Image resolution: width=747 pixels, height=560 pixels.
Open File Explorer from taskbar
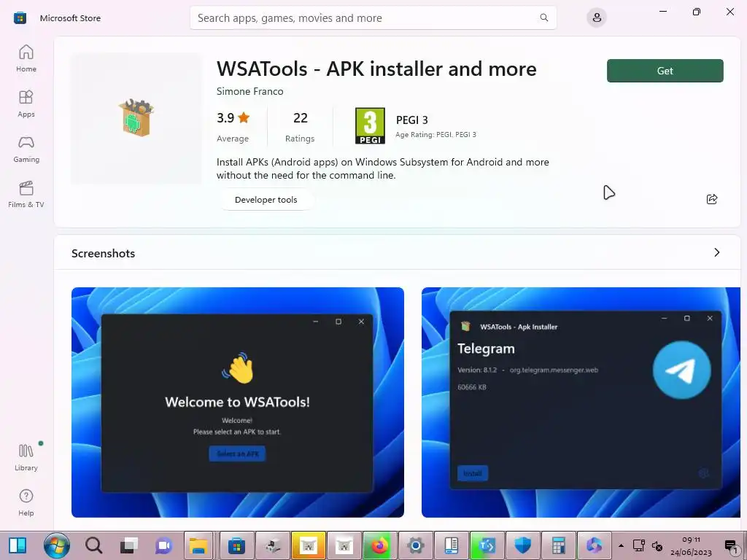pos(198,545)
